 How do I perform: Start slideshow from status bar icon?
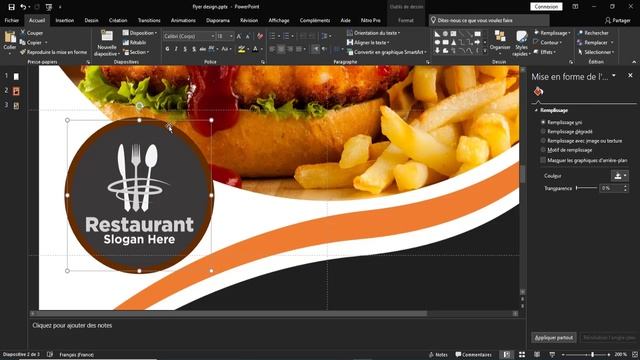coord(552,355)
